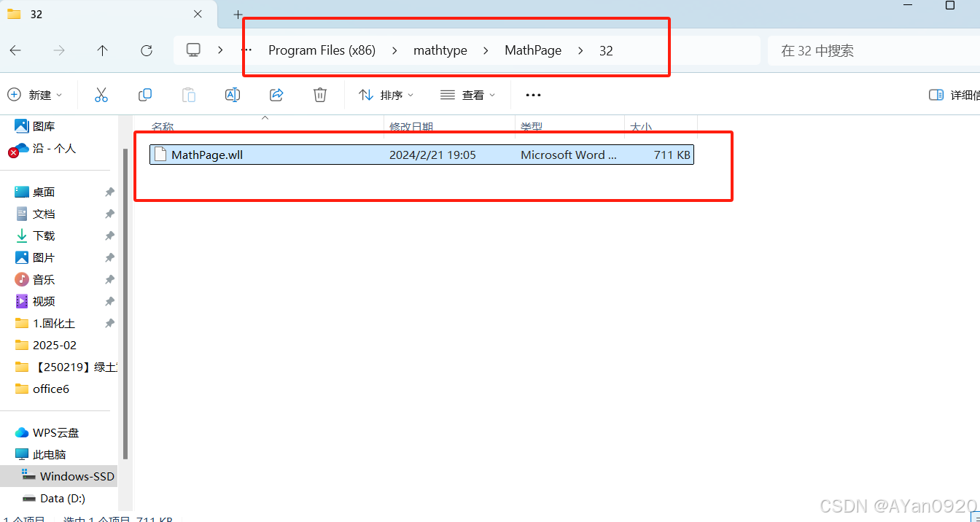
Task: Close the 32 tab
Action: pyautogui.click(x=198, y=14)
